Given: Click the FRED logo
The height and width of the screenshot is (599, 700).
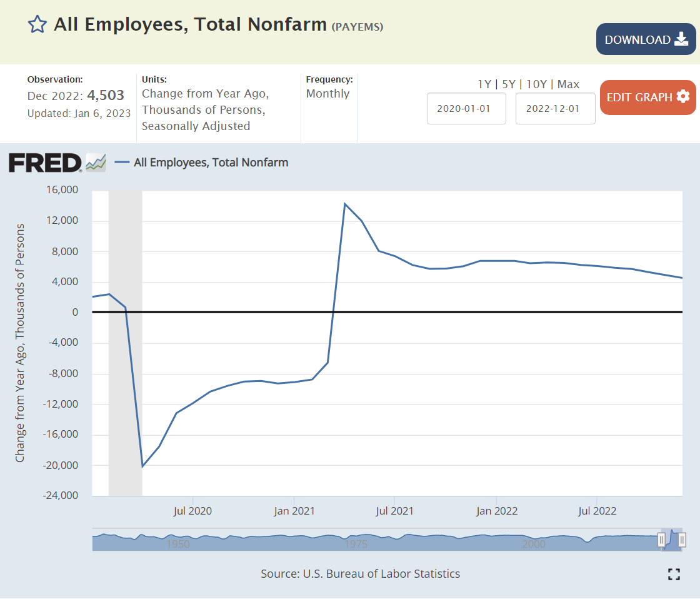Looking at the screenshot, I should point(45,163).
